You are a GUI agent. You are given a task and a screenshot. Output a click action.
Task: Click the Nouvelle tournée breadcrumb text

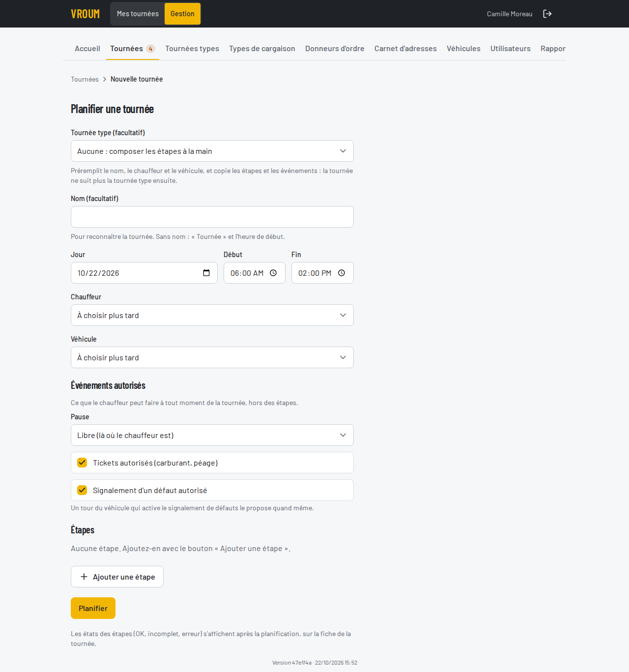[137, 79]
